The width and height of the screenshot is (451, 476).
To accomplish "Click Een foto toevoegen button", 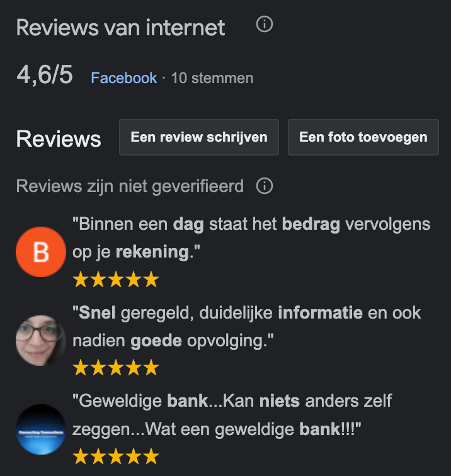I will click(363, 137).
